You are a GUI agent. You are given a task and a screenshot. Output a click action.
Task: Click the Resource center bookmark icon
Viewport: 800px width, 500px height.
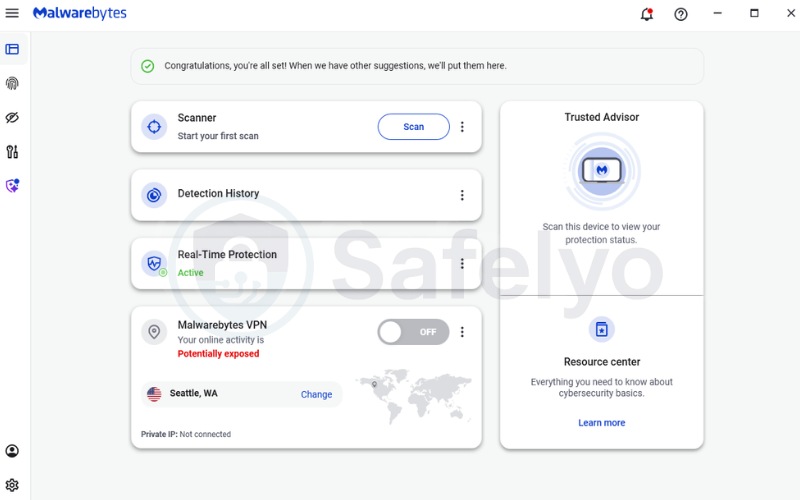click(x=602, y=329)
